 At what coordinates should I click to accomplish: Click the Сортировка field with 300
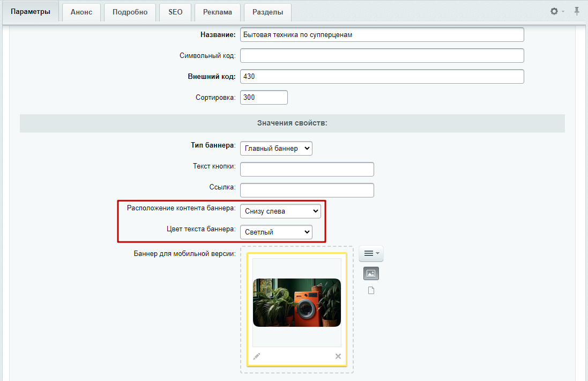[x=264, y=97]
